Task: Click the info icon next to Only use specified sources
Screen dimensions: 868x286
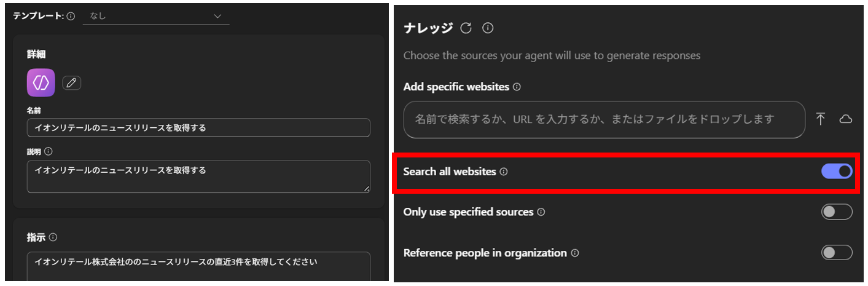Action: (x=541, y=212)
